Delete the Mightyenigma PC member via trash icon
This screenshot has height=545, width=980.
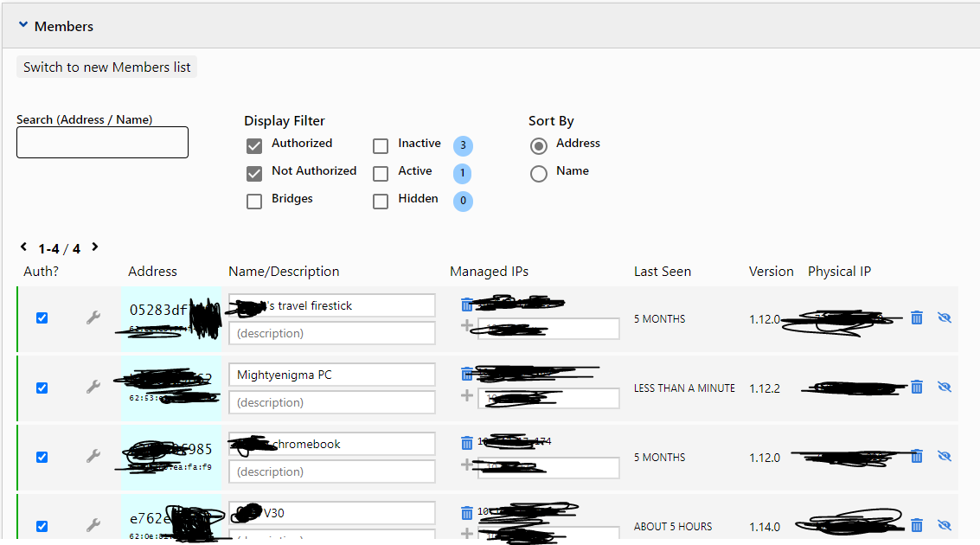click(x=917, y=388)
